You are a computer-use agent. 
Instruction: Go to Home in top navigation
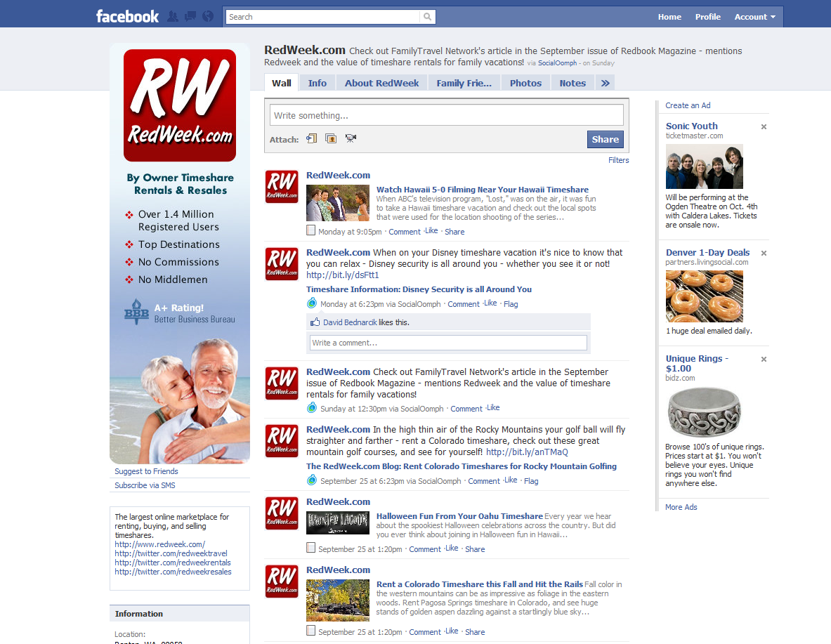669,17
